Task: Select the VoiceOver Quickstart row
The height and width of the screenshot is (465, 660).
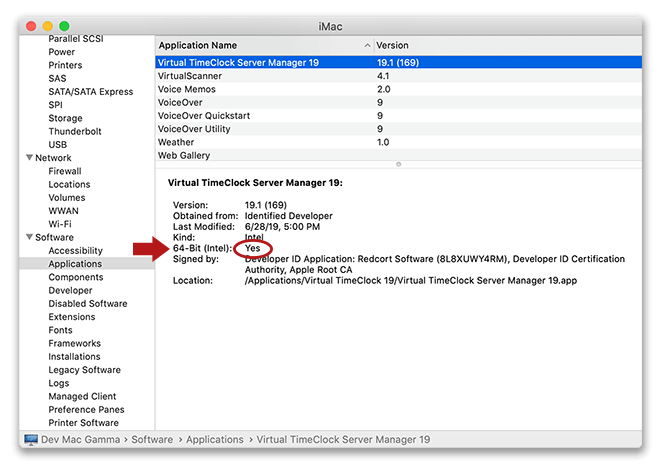Action: coord(399,115)
